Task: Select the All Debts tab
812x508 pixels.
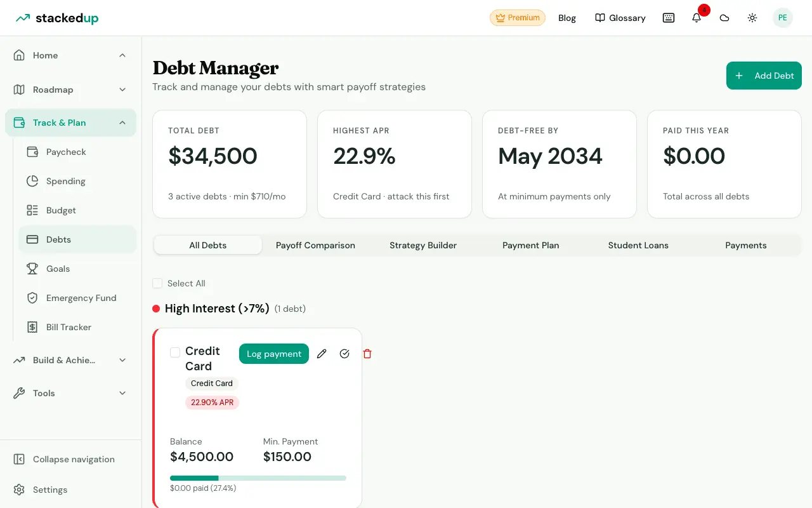Action: pyautogui.click(x=208, y=245)
